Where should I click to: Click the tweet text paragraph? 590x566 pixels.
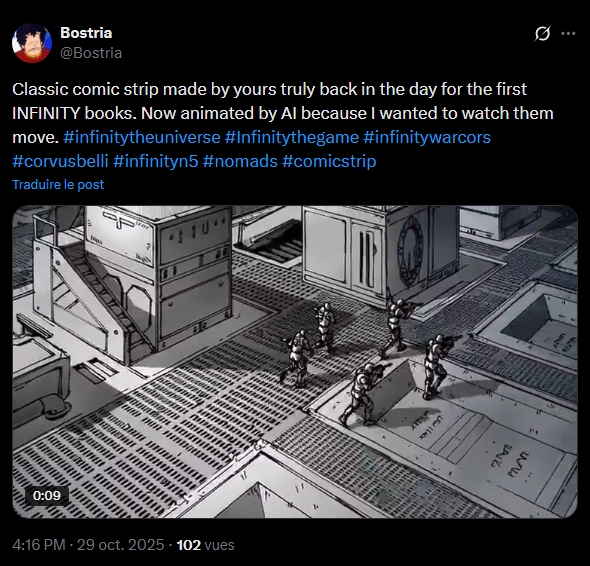click(x=283, y=125)
